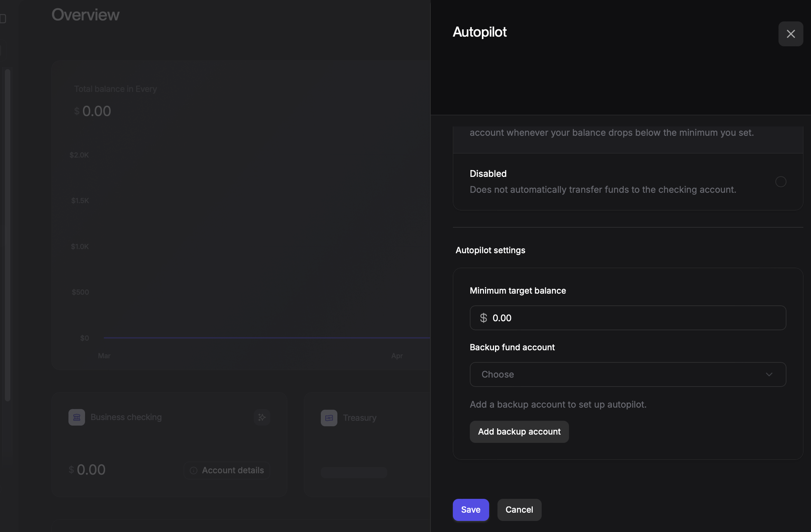Click the sidebar toggle icon at top-left
811x532 pixels.
3,18
